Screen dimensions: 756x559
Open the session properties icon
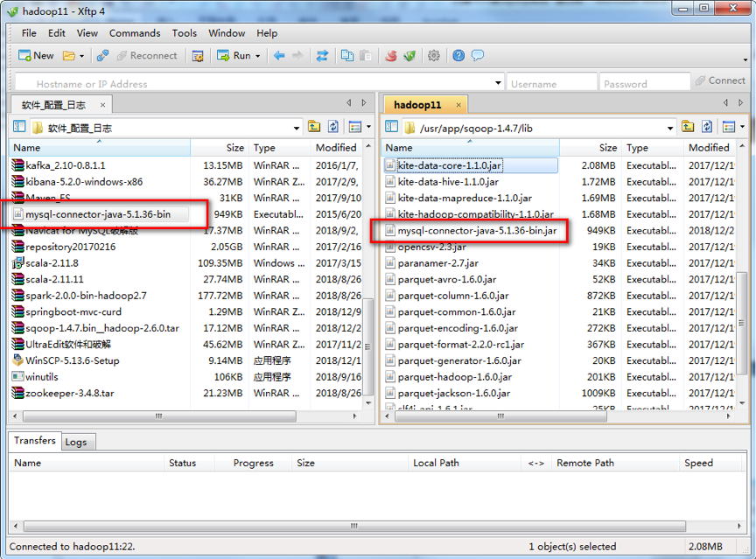point(198,56)
